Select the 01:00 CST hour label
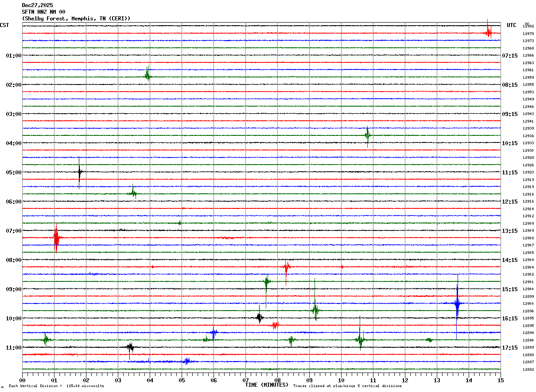536x392 pixels. pyautogui.click(x=13, y=56)
